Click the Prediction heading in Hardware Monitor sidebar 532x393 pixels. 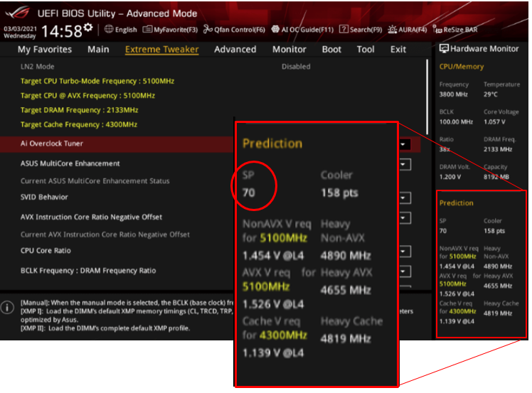point(457,203)
